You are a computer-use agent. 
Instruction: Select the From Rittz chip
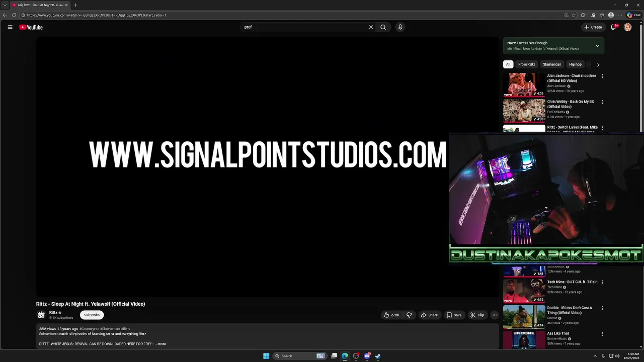(527, 64)
